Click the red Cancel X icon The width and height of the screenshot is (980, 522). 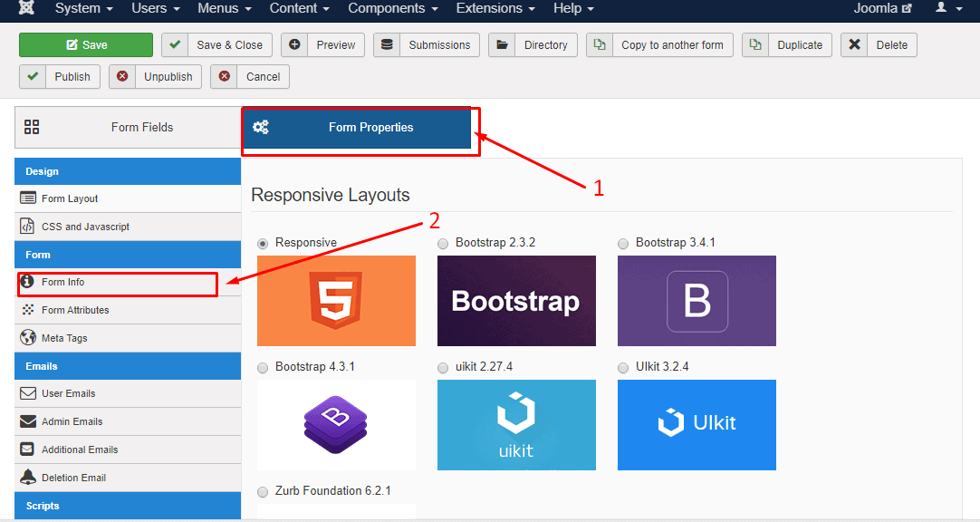225,76
